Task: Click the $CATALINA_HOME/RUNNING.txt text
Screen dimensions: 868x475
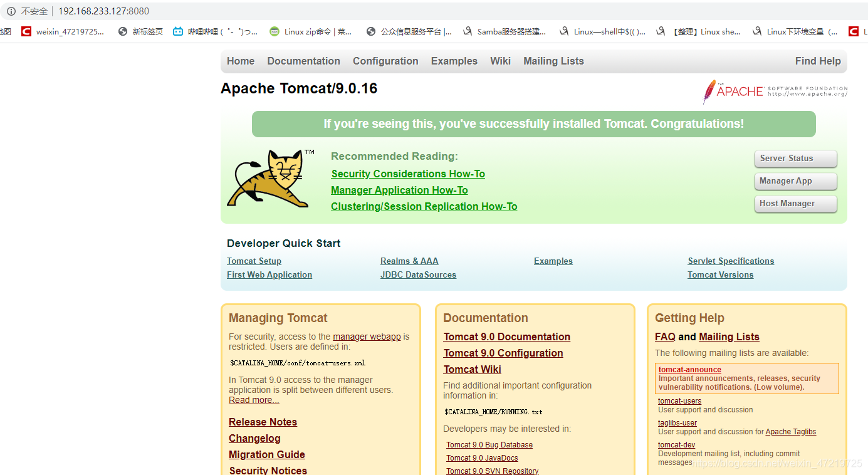Action: (493, 412)
